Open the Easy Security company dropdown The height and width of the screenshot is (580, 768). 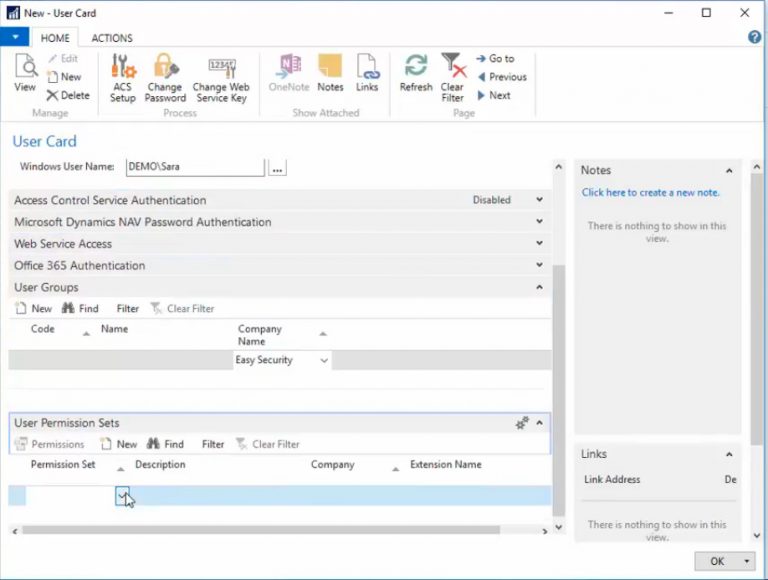[x=324, y=361]
